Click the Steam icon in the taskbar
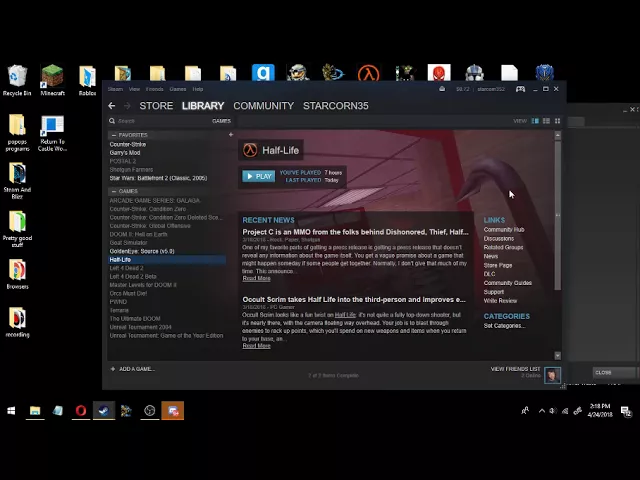The width and height of the screenshot is (640, 480). click(104, 411)
